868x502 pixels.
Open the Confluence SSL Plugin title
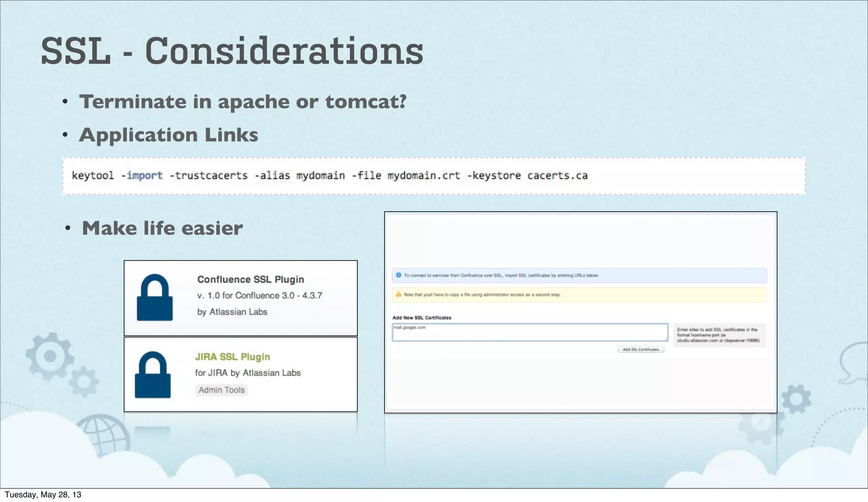click(x=250, y=279)
